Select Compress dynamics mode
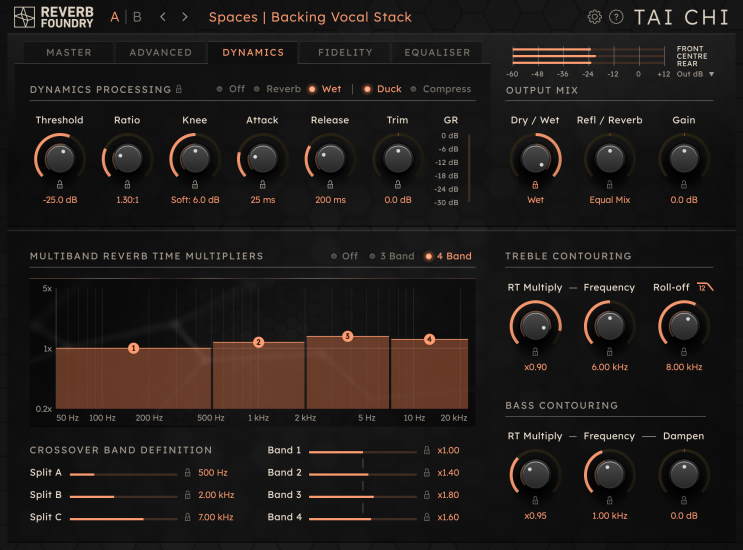This screenshot has height=550, width=743. [x=441, y=89]
